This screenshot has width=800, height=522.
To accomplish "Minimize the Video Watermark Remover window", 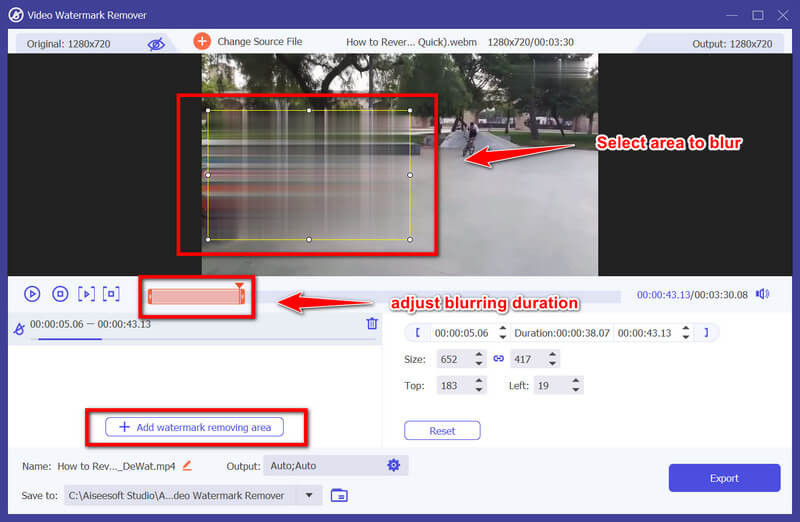I will tap(732, 15).
